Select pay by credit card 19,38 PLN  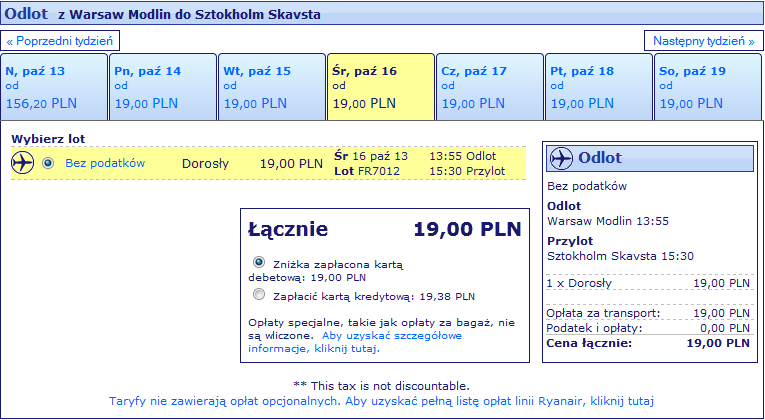[x=259, y=294]
